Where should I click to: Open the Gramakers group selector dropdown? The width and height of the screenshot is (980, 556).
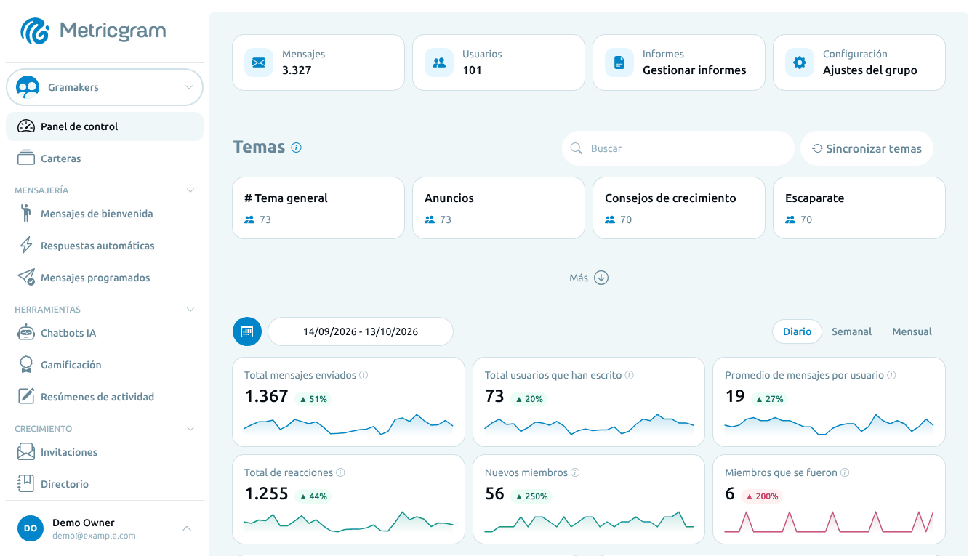click(x=105, y=87)
